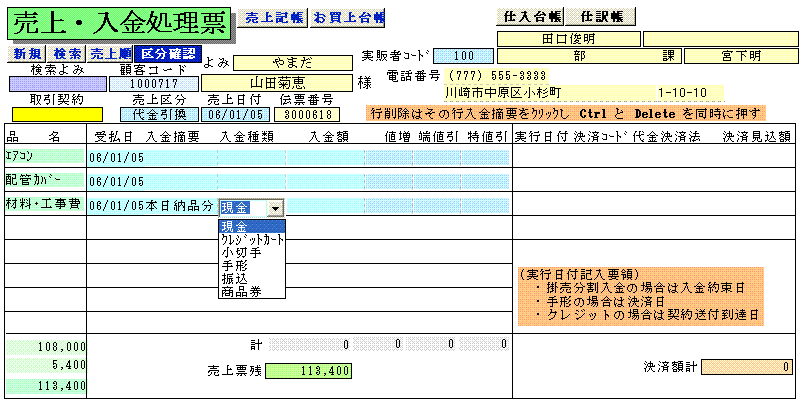Screen dimensions: 803x404
Task: Click the 5,400 amount at bottom left
Action: coord(46,365)
